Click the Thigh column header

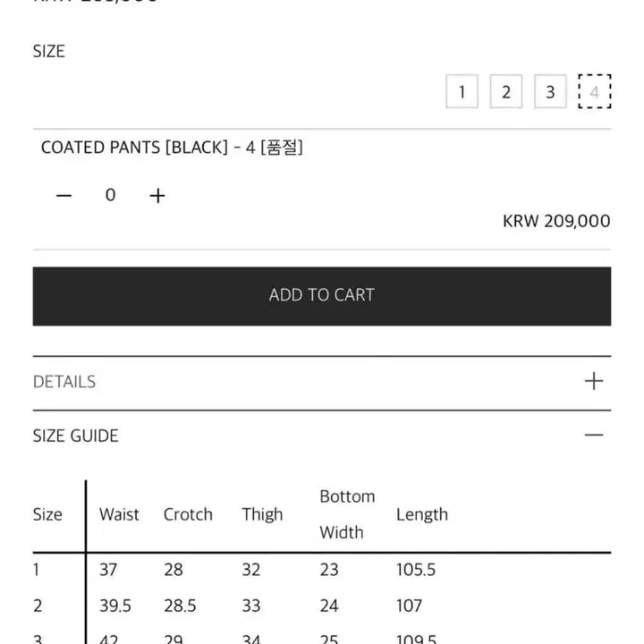point(262,515)
